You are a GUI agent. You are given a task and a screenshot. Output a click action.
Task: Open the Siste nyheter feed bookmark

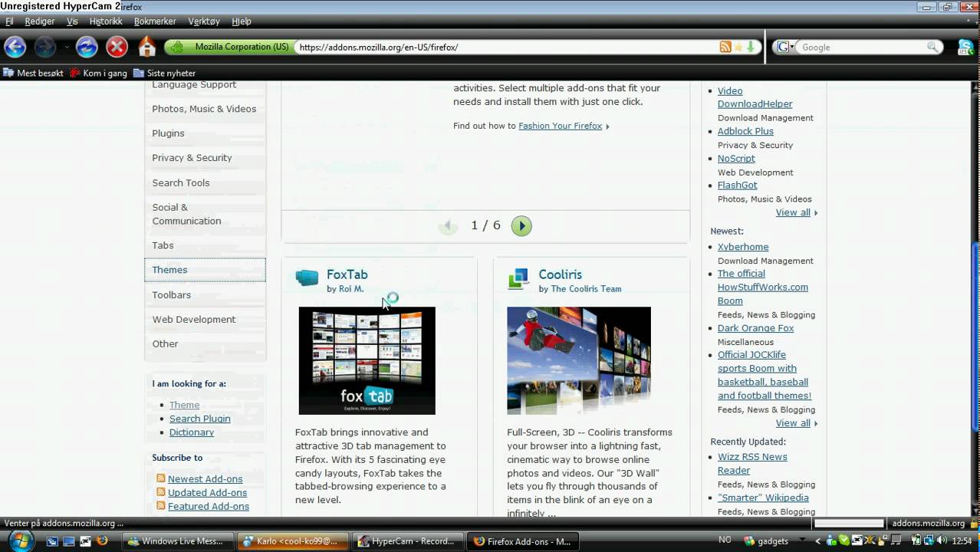coord(165,73)
